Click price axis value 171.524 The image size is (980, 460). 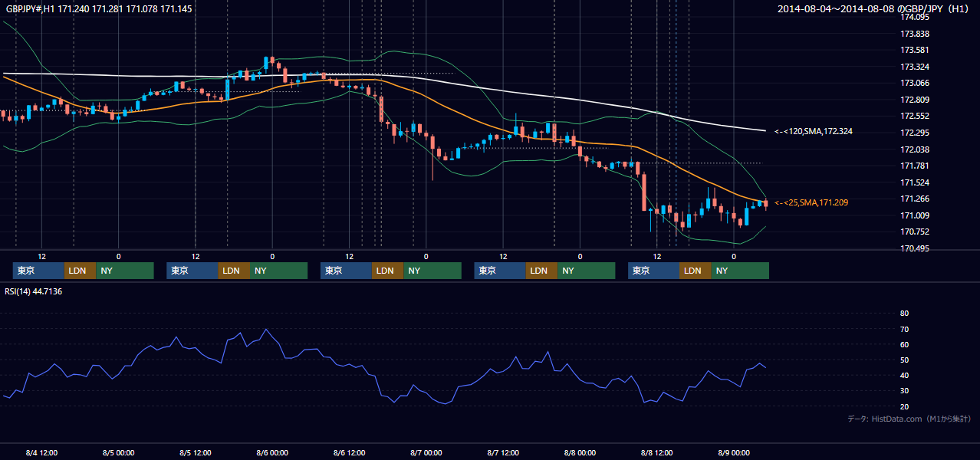[x=914, y=182]
